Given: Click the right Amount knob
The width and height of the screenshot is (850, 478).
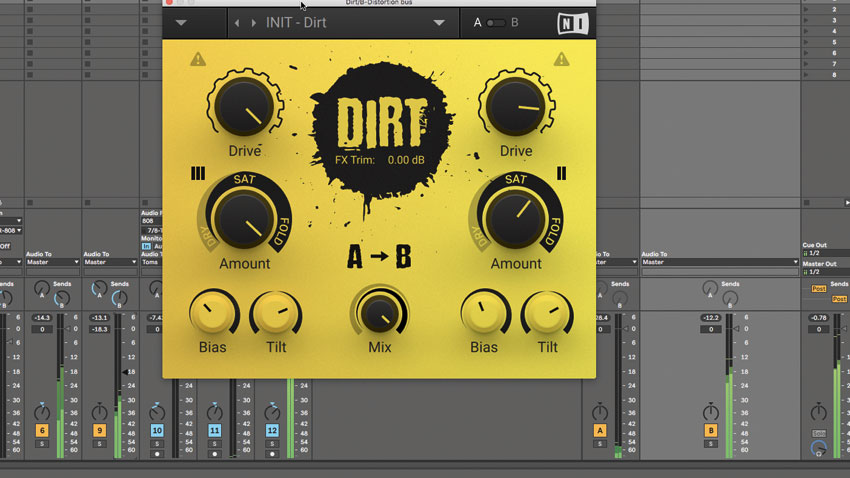Looking at the screenshot, I should tap(516, 218).
